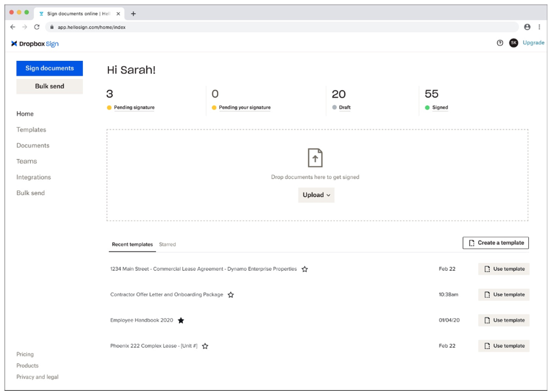Star the Commercial Lease Agreement template

pyautogui.click(x=304, y=269)
